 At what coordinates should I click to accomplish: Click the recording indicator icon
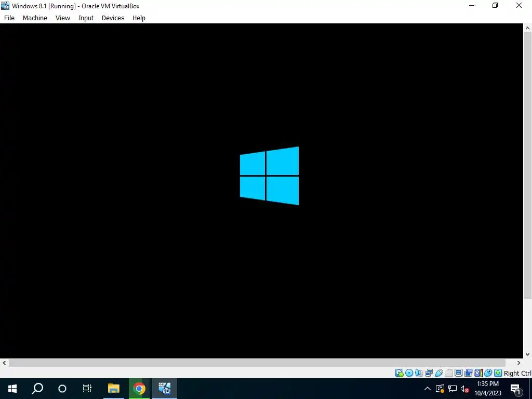click(x=468, y=373)
